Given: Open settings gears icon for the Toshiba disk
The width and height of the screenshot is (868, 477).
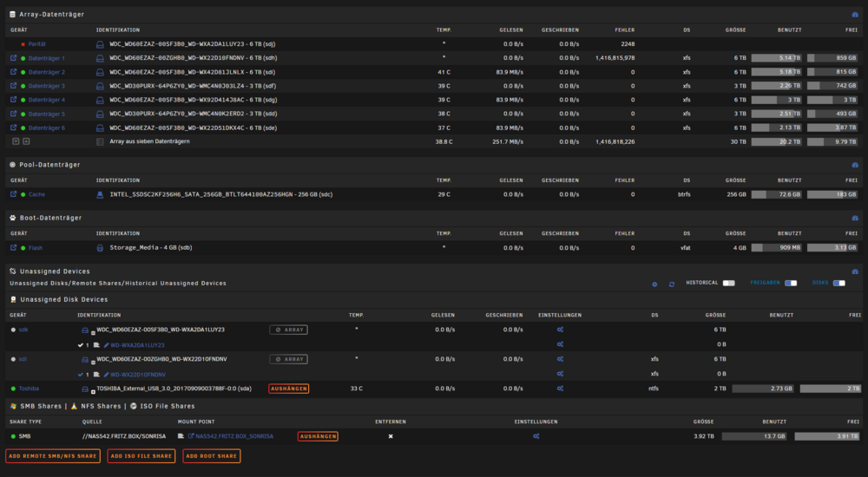Looking at the screenshot, I should pos(560,389).
